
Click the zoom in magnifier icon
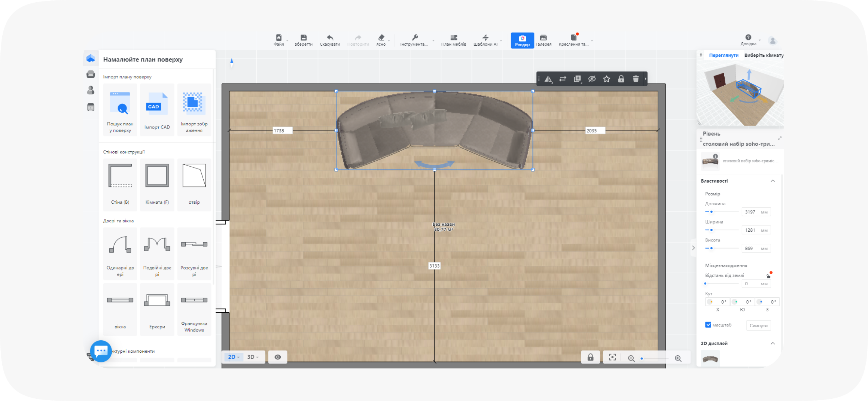tap(678, 358)
